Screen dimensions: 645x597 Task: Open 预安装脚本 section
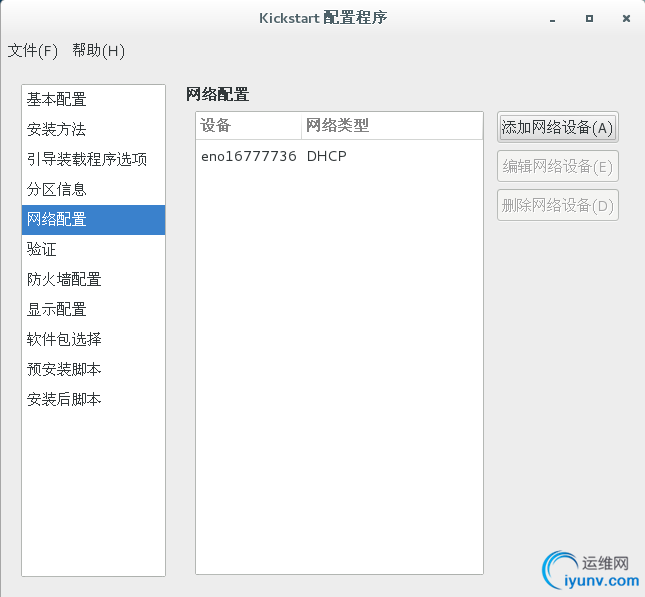pyautogui.click(x=93, y=370)
